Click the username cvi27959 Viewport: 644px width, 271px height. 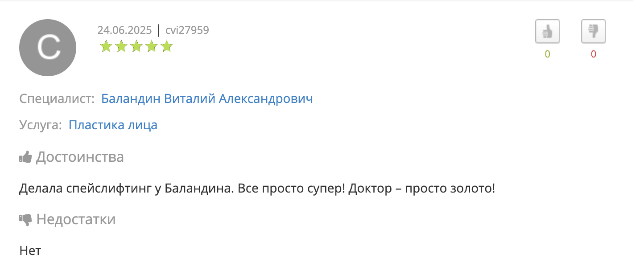[187, 30]
